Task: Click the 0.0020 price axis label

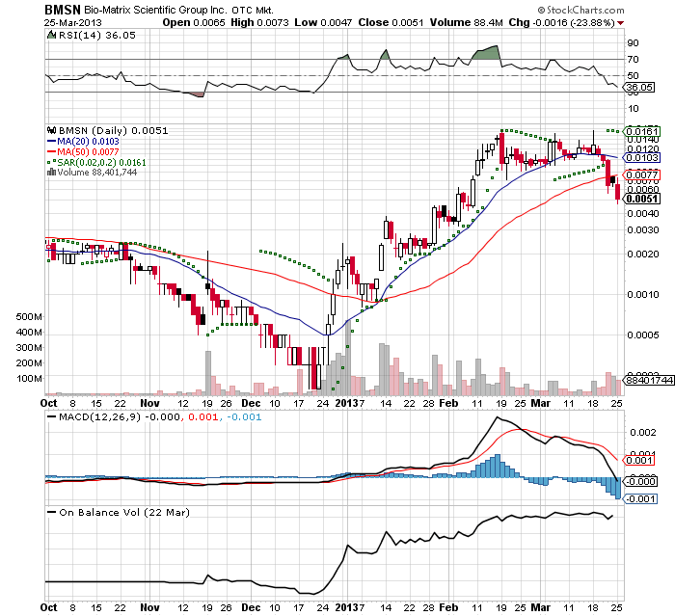Action: 643,254
